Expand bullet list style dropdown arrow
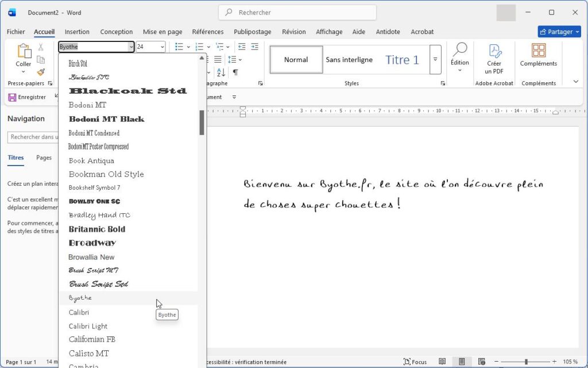Screen dimensions: 588x368 pyautogui.click(x=188, y=47)
